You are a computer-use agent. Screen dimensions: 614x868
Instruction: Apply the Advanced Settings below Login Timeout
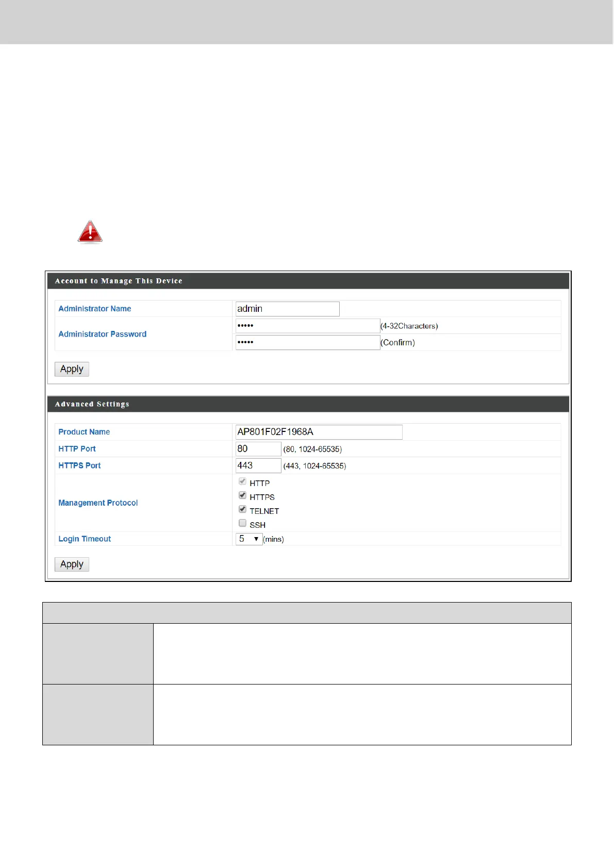[72, 564]
